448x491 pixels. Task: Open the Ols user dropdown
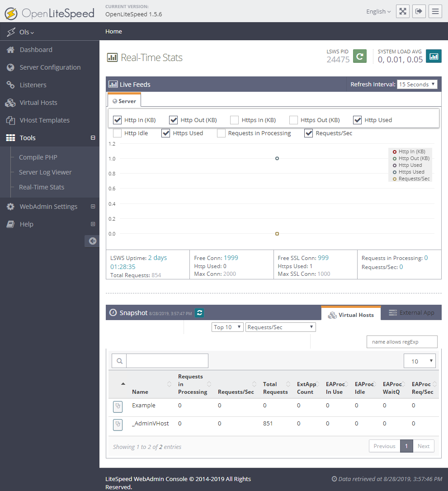coord(27,32)
